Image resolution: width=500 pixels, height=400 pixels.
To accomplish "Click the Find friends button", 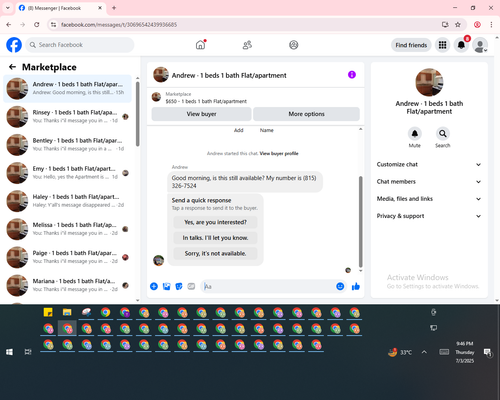I will click(x=411, y=45).
